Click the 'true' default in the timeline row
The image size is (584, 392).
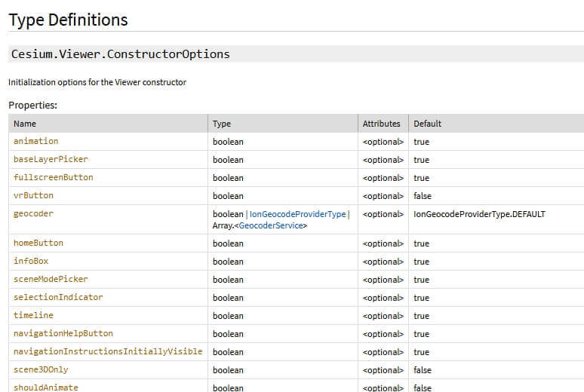[x=421, y=316]
